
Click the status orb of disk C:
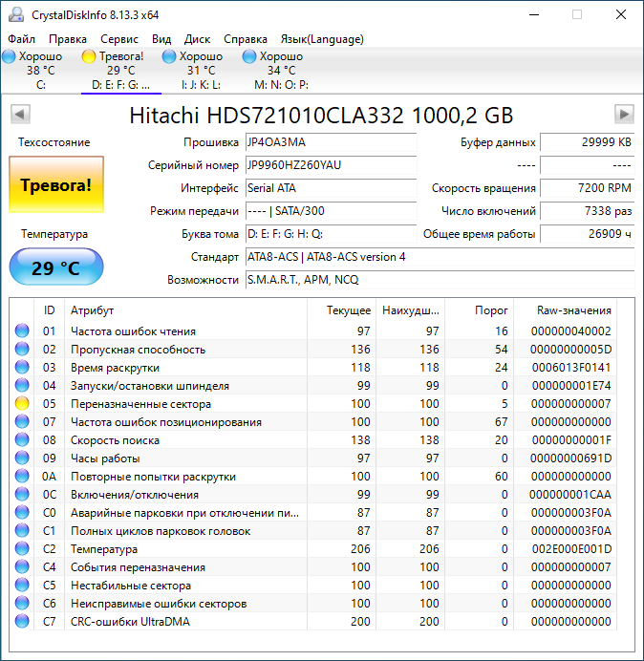(10, 56)
